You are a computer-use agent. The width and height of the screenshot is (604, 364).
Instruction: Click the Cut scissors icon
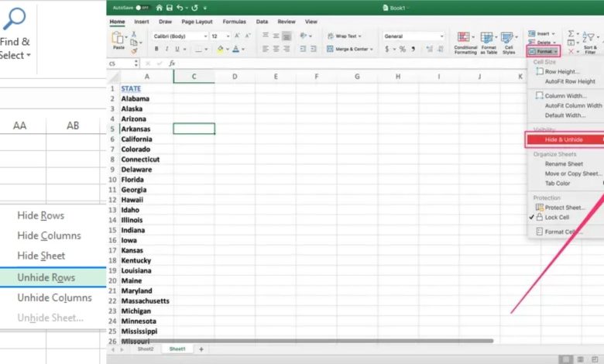coord(134,34)
